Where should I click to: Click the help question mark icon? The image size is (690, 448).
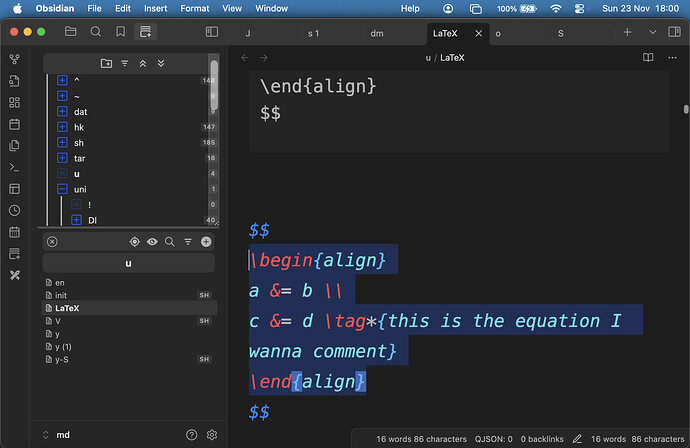(x=192, y=435)
